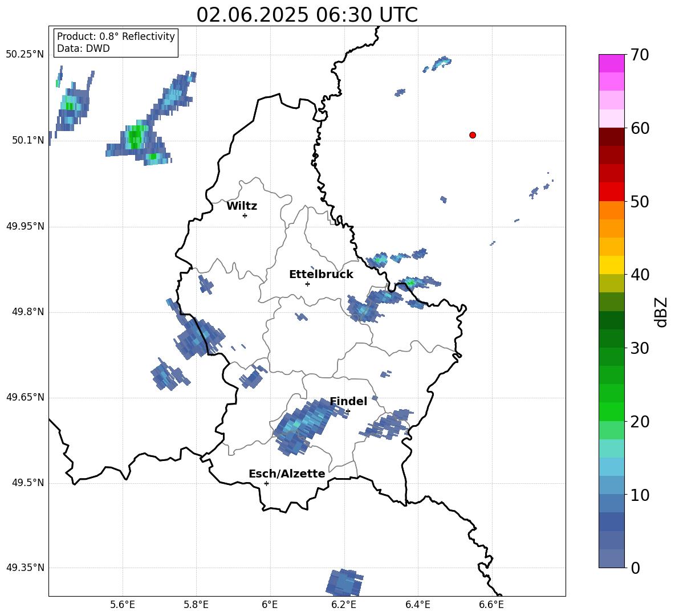Image resolution: width=675 pixels, height=616 pixels.
Task: Click the Findel station cross marker
Action: tap(348, 411)
